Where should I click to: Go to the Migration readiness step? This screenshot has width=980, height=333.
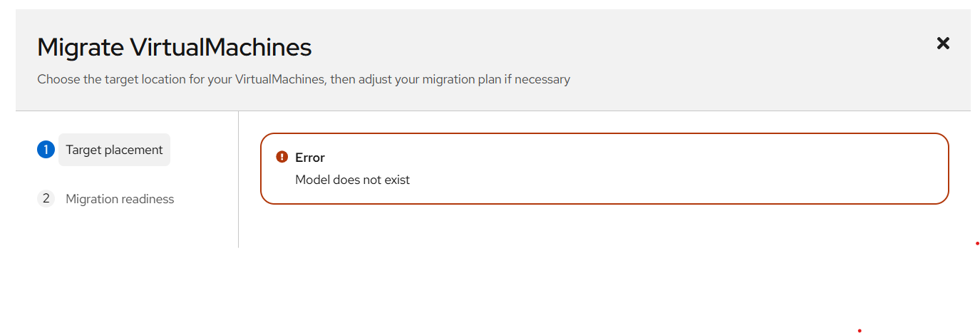click(x=120, y=199)
